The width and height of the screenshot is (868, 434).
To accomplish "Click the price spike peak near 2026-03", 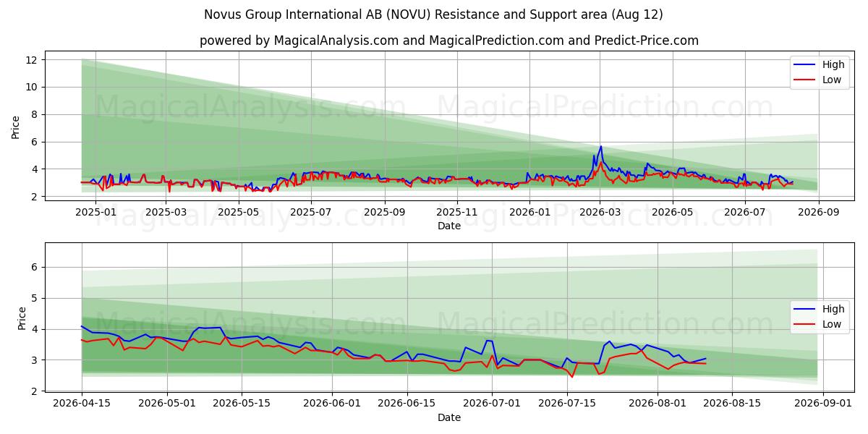I will tap(600, 147).
